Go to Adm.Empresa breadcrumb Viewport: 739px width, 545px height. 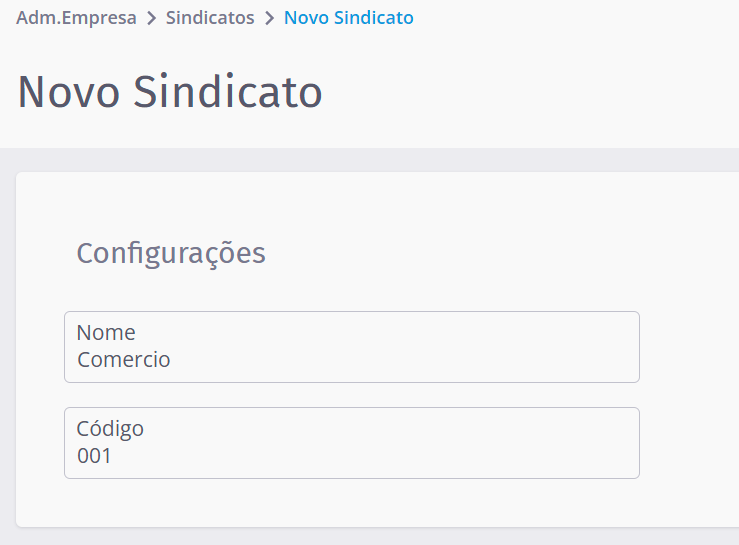(76, 18)
